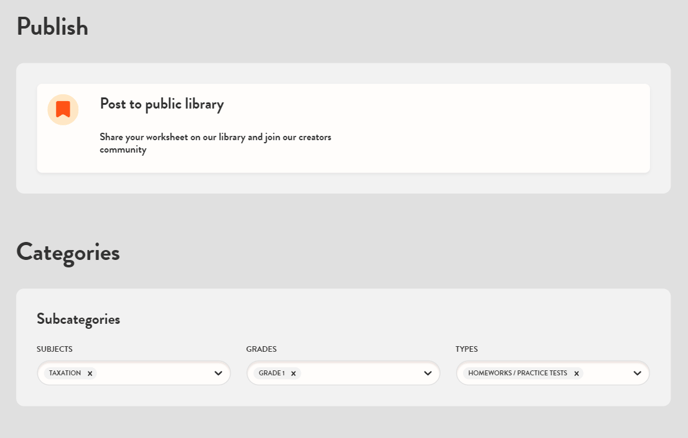The width and height of the screenshot is (688, 438).
Task: Click empty space in the Subjects field
Action: [x=155, y=373]
